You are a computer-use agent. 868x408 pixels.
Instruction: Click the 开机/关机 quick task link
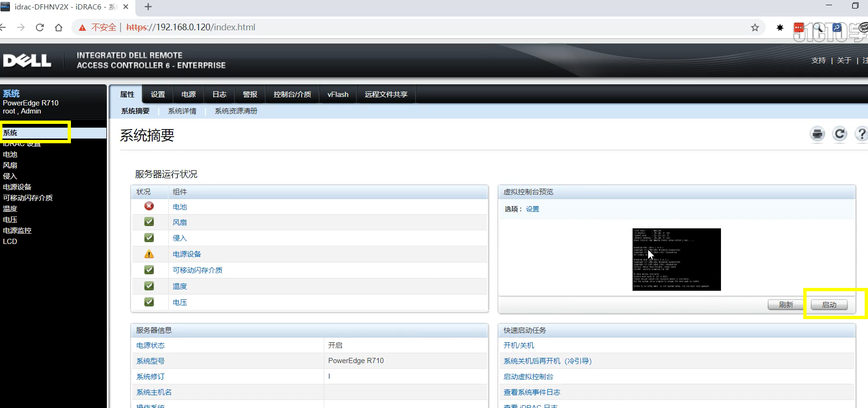point(519,346)
